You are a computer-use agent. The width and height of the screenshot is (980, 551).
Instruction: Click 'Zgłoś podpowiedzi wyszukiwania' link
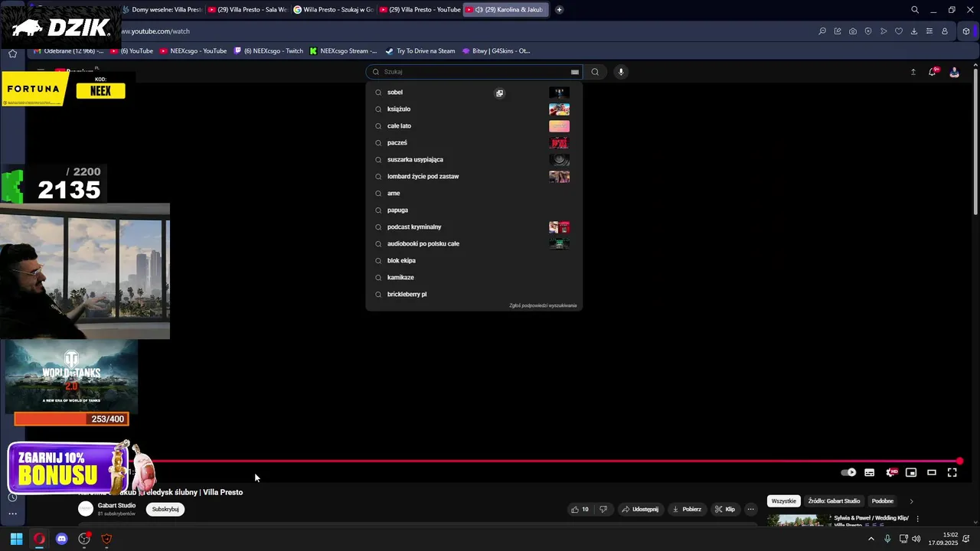(543, 305)
